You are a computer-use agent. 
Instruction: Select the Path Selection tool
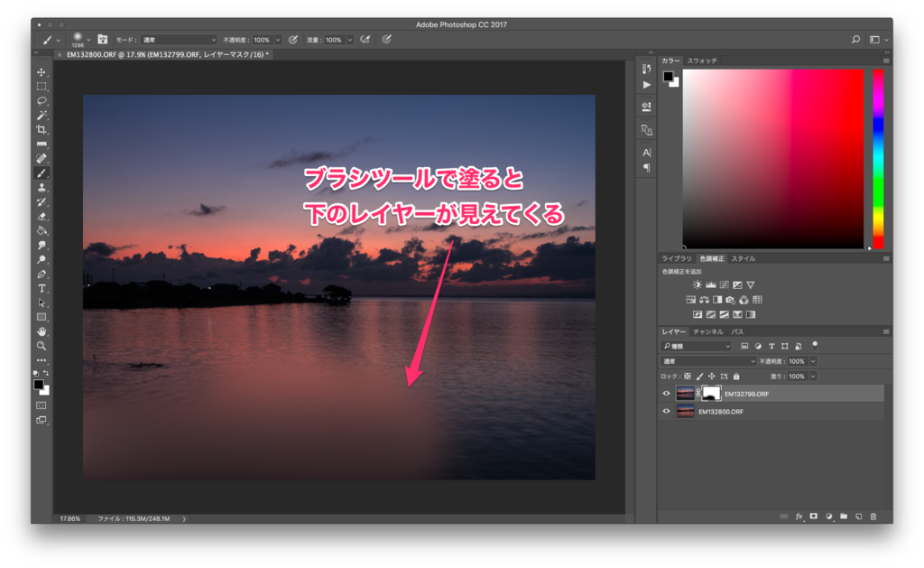(x=42, y=303)
